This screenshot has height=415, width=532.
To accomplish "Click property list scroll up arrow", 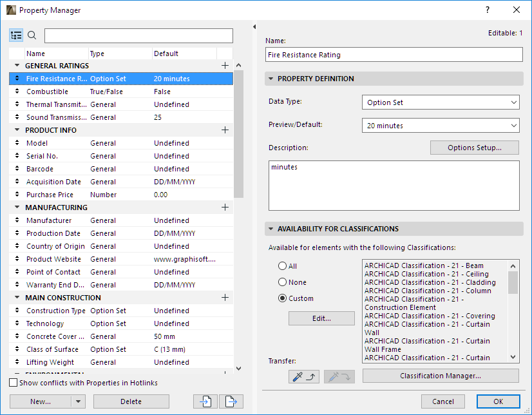I will point(238,65).
